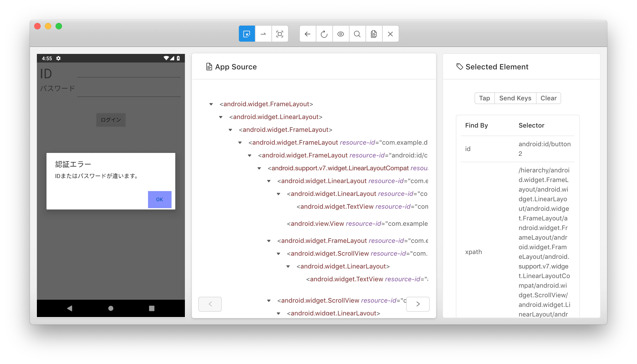Select android.widget.FrameLayout resource-id="com.example.d node
Screen dimensions: 637x364
[x=338, y=143]
